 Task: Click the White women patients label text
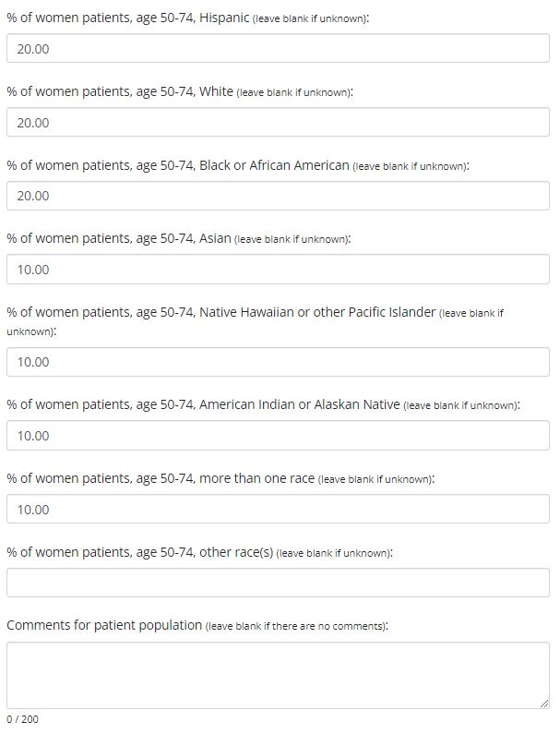pyautogui.click(x=120, y=91)
